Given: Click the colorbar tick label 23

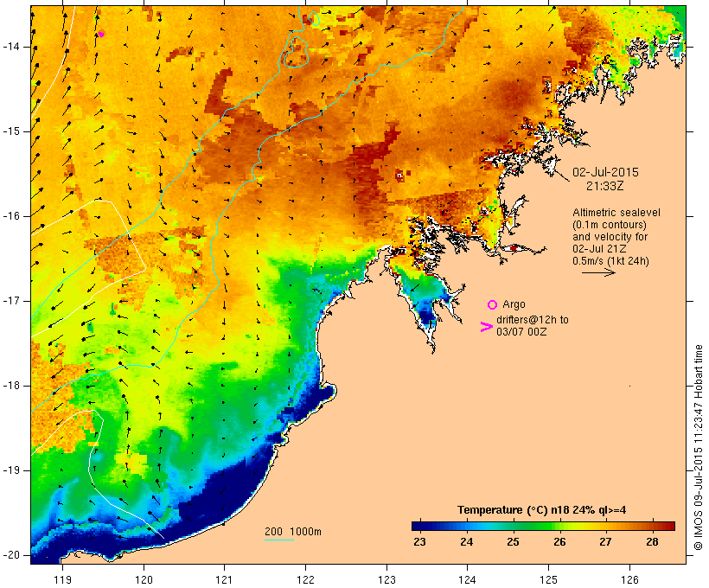Looking at the screenshot, I should click(x=419, y=542).
